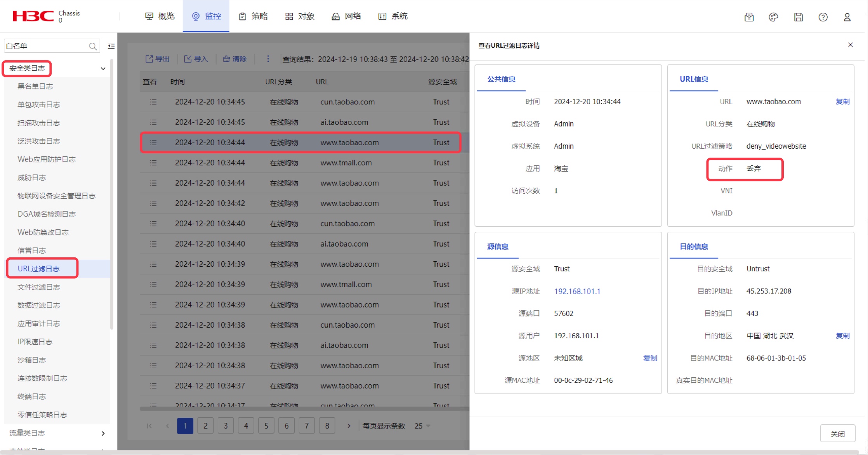868x455 pixels.
Task: Click the search magnifier in sidebar box
Action: (93, 46)
